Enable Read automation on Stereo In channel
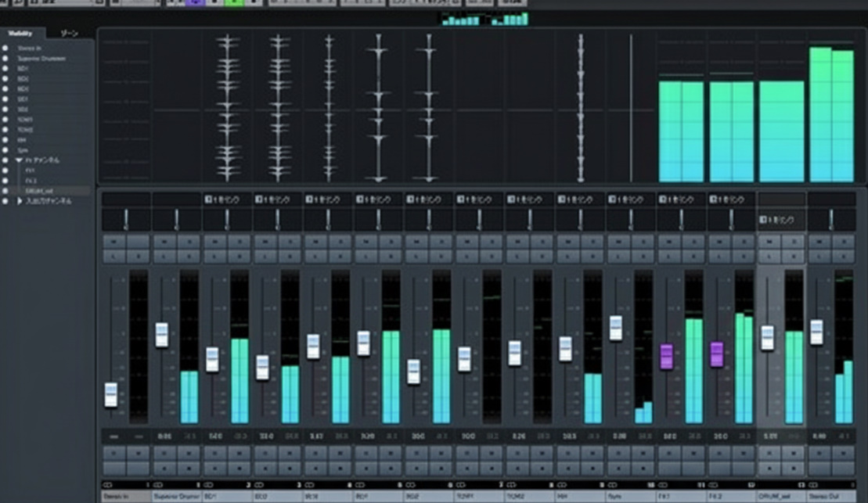The height and width of the screenshot is (503, 868). click(x=114, y=452)
